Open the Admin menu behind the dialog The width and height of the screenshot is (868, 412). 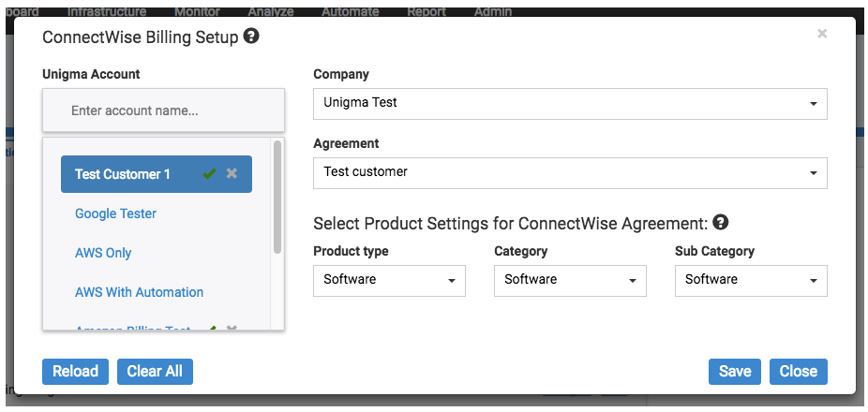493,11
